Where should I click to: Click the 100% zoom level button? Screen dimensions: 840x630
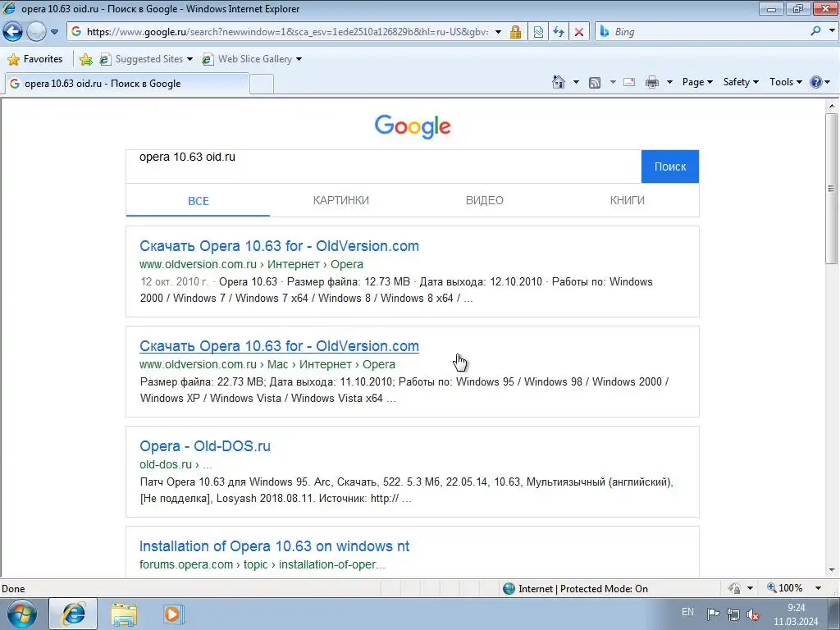[x=785, y=588]
